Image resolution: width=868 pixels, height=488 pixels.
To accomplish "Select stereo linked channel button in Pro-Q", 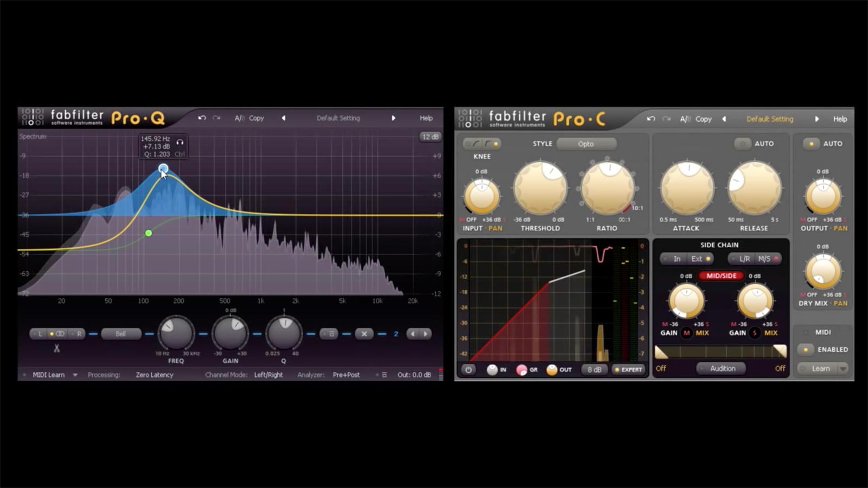I will click(x=57, y=334).
